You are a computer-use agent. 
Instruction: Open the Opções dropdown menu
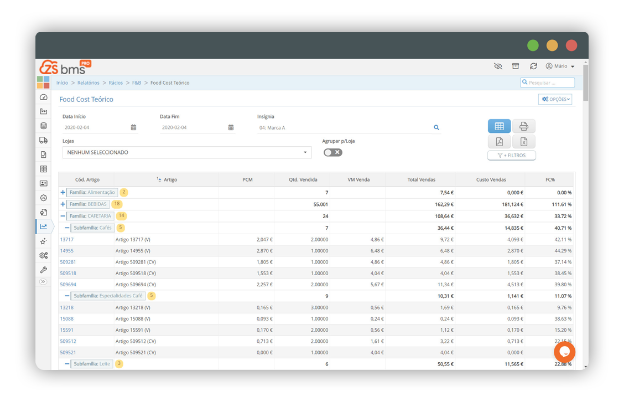coord(555,99)
